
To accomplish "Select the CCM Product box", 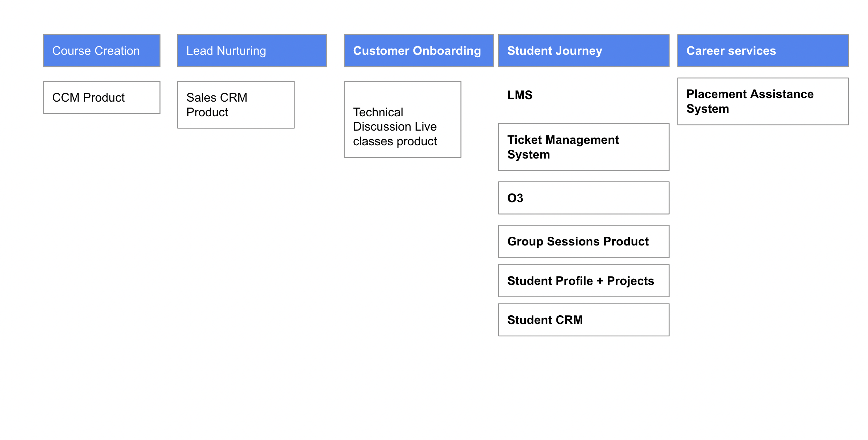I will pos(102,97).
